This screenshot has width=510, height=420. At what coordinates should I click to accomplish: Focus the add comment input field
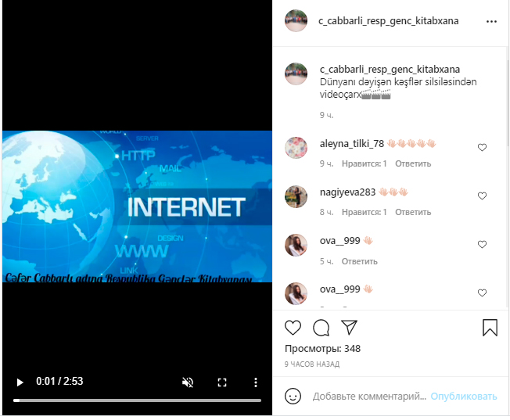click(369, 397)
